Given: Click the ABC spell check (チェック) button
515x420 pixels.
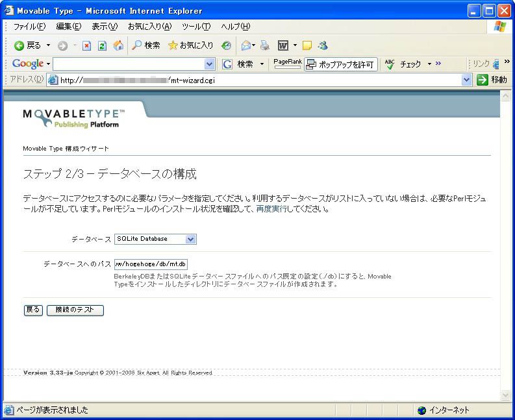Looking at the screenshot, I should 403,64.
